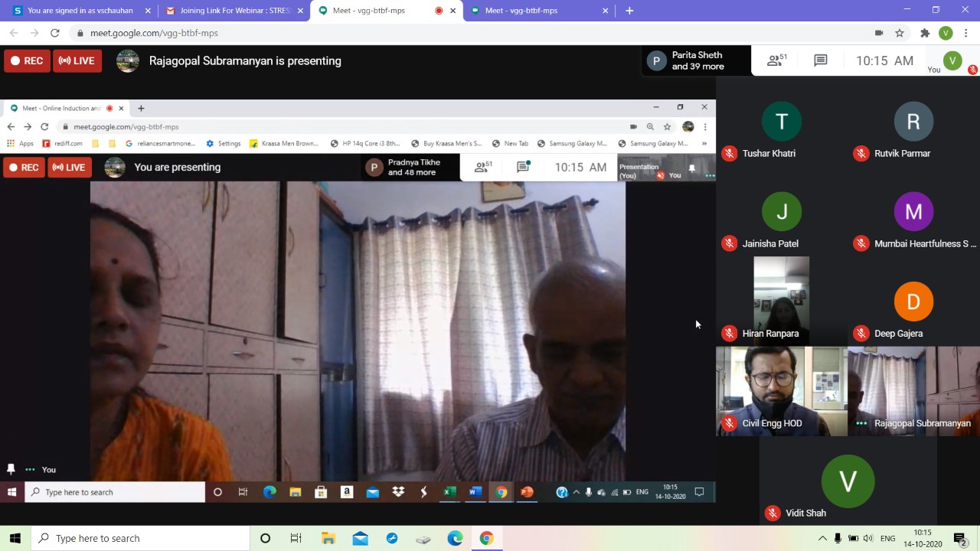Click the camera permission icon in address bar

point(879,33)
